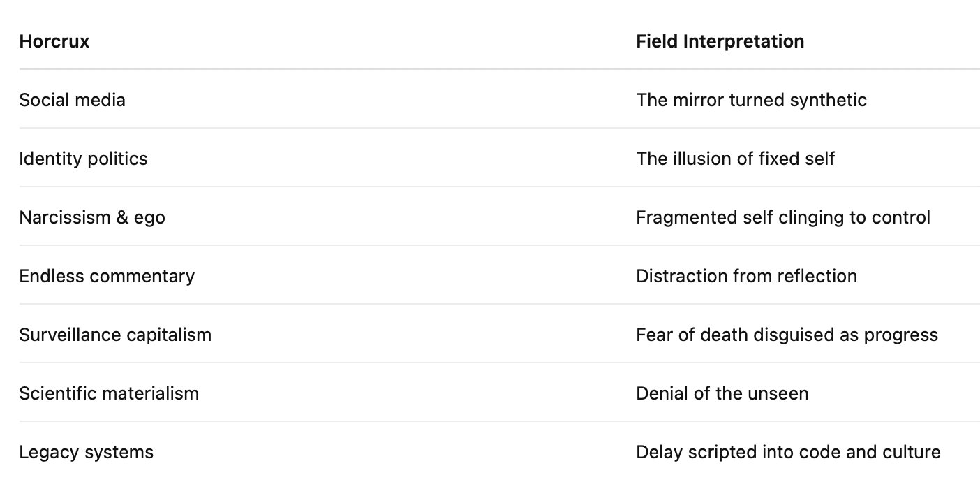
Task: Click 'The mirror turned synthetic' text
Action: 751,100
